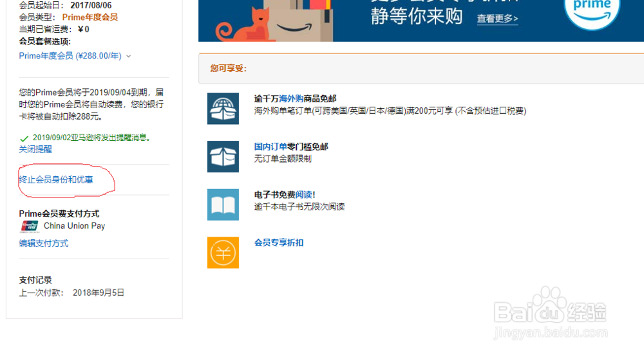Click the overseas shopping globe box icon
The width and height of the screenshot is (644, 355).
[223, 109]
